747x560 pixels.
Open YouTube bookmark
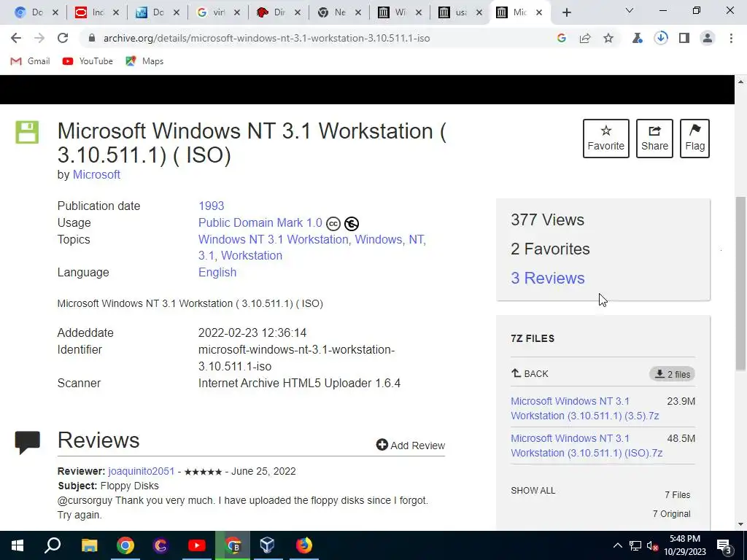pos(88,61)
